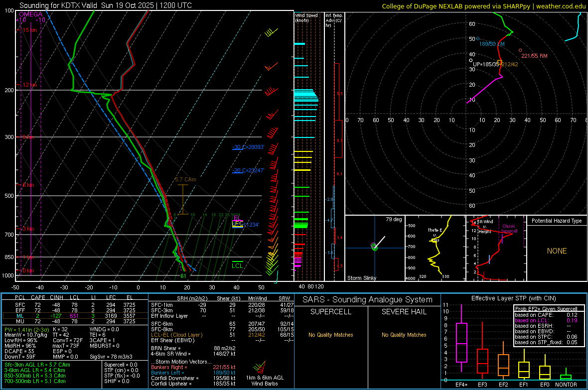Click the Storm Slinky caption
The height and width of the screenshot is (390, 588).
point(361,278)
